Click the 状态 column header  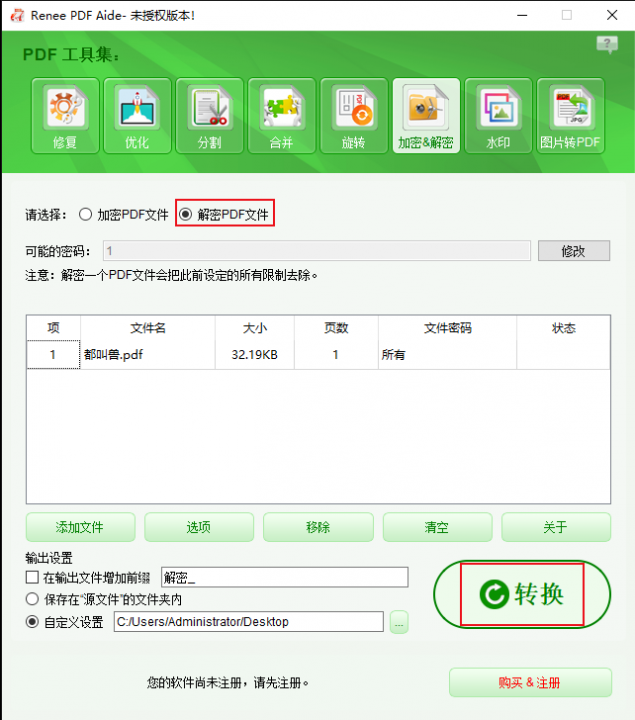click(563, 328)
